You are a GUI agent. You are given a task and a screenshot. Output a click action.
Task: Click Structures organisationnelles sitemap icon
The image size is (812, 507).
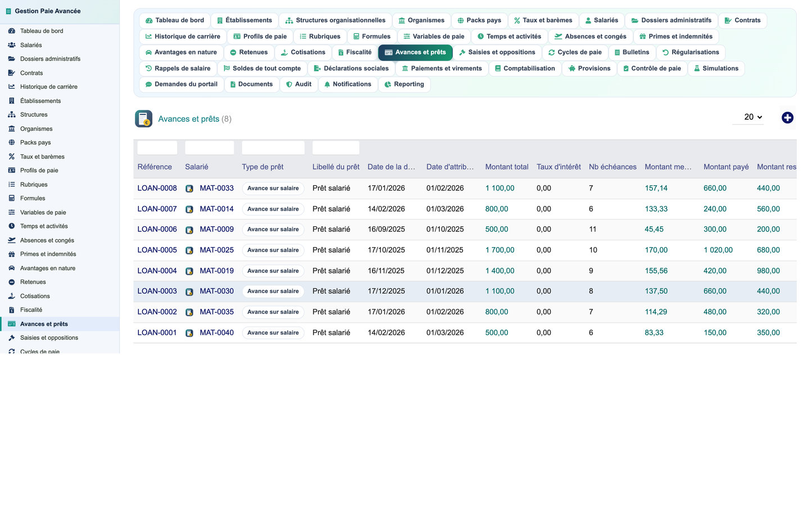(289, 21)
